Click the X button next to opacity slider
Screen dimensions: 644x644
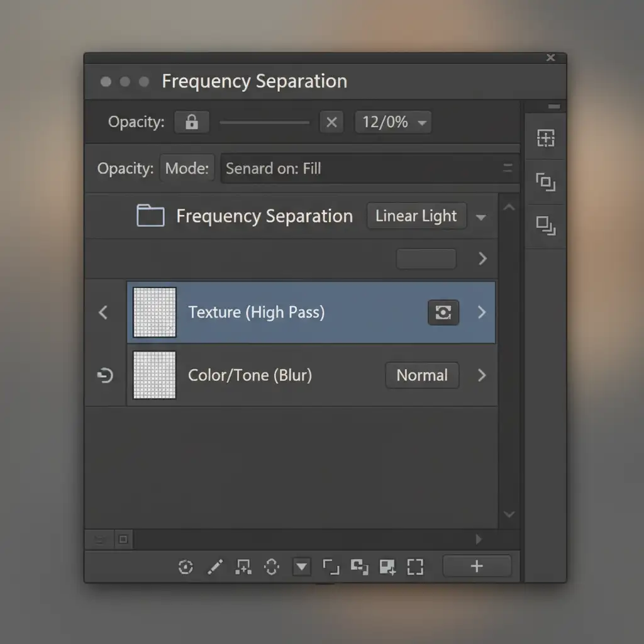pos(331,122)
